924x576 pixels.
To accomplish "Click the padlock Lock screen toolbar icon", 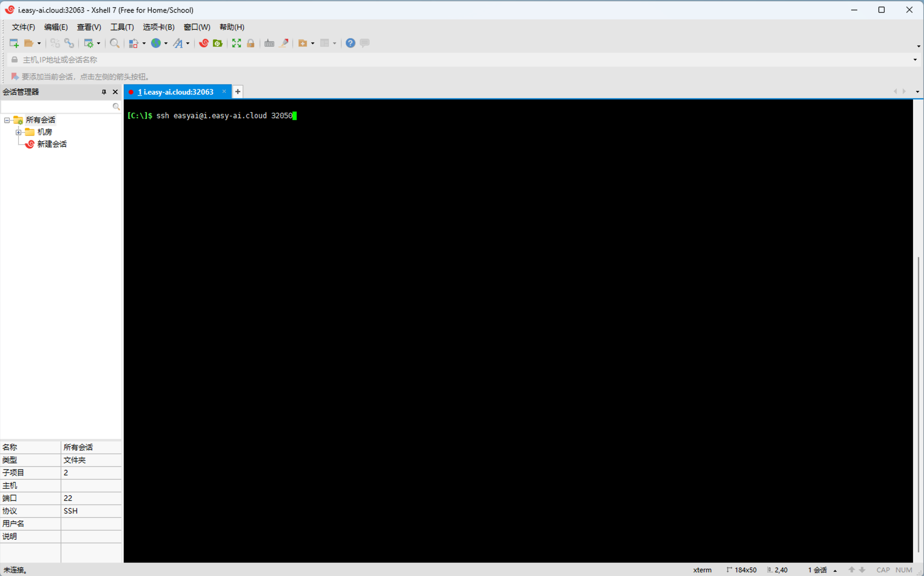I will 251,43.
